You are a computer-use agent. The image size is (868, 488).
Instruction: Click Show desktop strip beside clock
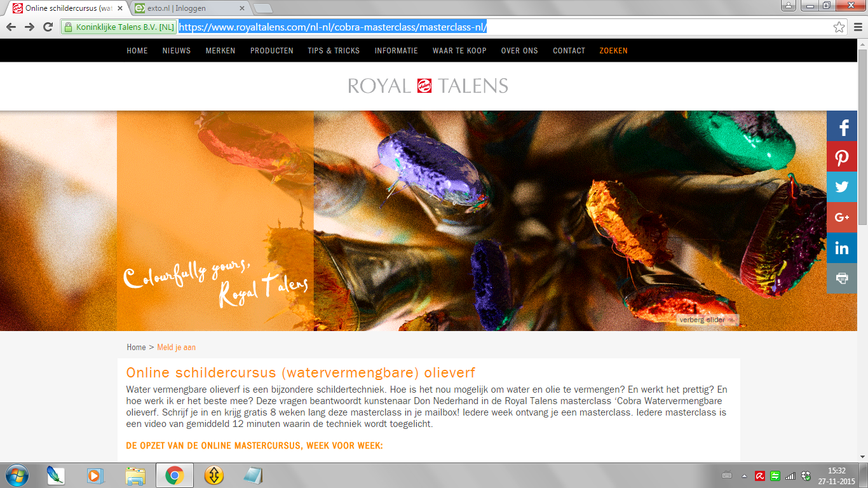[x=864, y=475]
